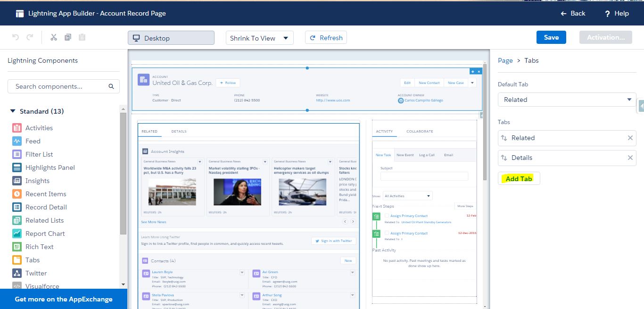
Task: Click the Help question mark icon
Action: click(608, 14)
